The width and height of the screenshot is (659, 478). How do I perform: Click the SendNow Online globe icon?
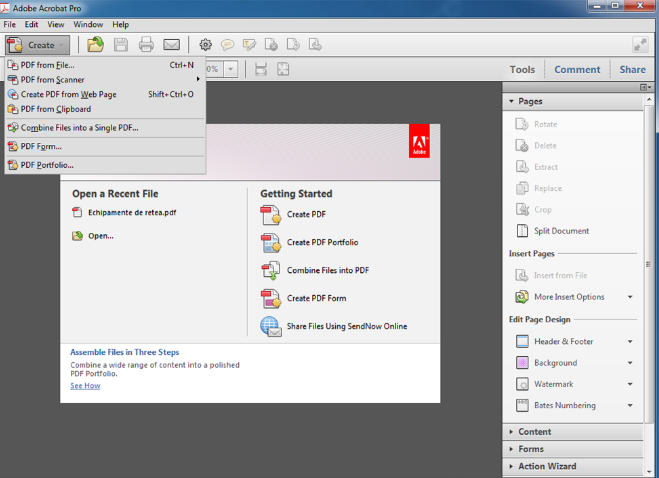click(x=271, y=327)
